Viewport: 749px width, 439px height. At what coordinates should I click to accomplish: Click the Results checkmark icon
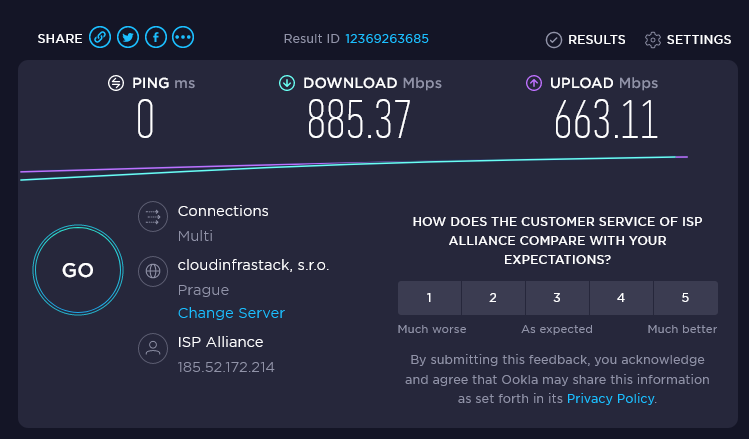(554, 40)
